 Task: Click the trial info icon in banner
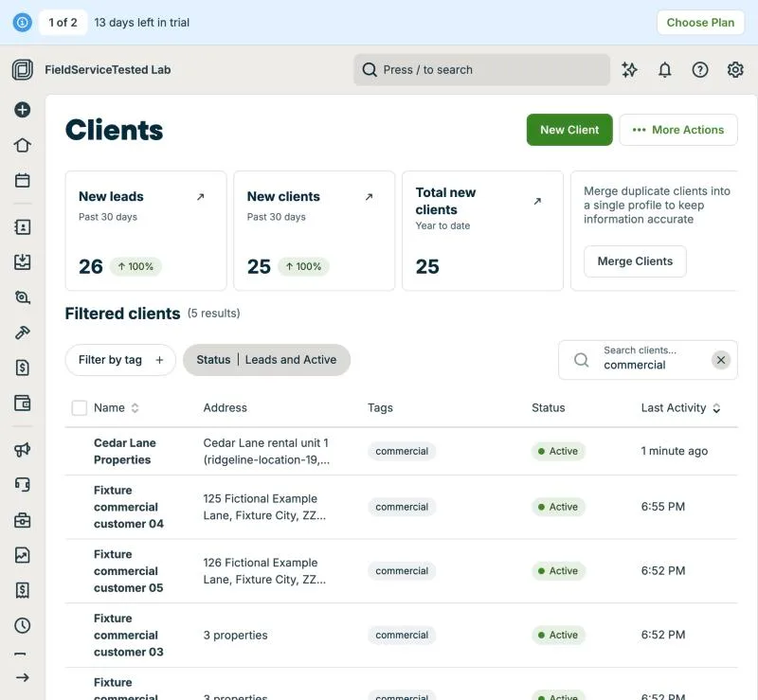22,22
